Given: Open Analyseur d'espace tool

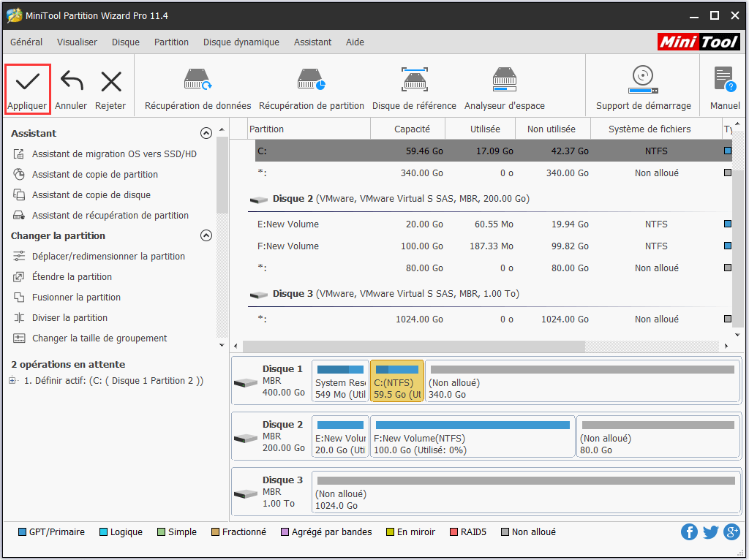Looking at the screenshot, I should tap(505, 89).
